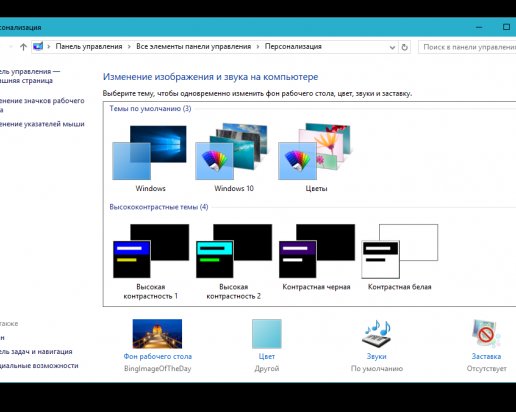Click Высококонтрастные темы (4) group header
The height and width of the screenshot is (412, 516).
coord(159,207)
